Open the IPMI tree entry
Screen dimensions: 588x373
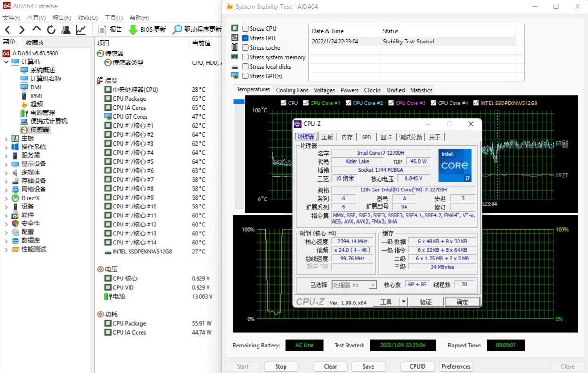click(36, 95)
